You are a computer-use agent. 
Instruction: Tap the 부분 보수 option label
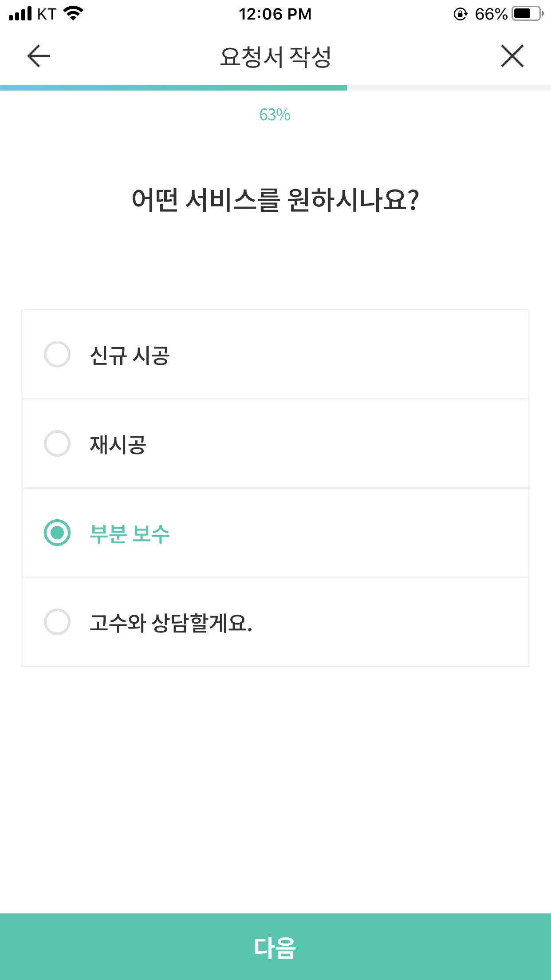(130, 534)
